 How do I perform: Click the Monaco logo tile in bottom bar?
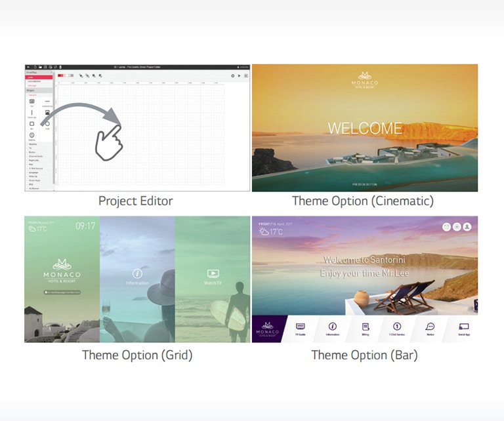(x=268, y=328)
